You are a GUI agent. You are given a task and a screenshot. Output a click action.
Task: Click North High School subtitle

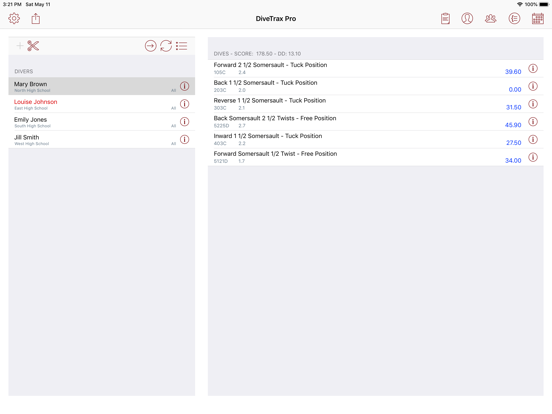(32, 90)
